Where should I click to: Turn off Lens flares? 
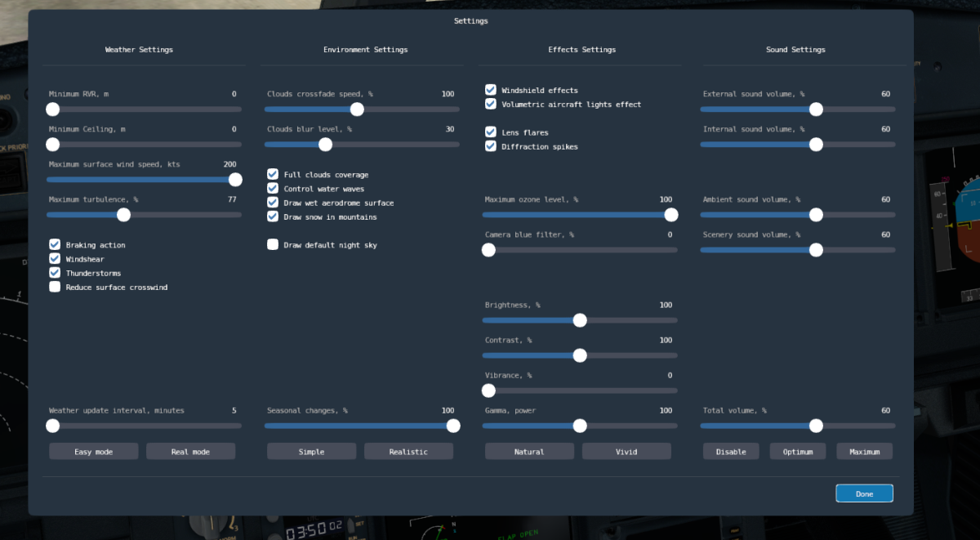(x=491, y=132)
